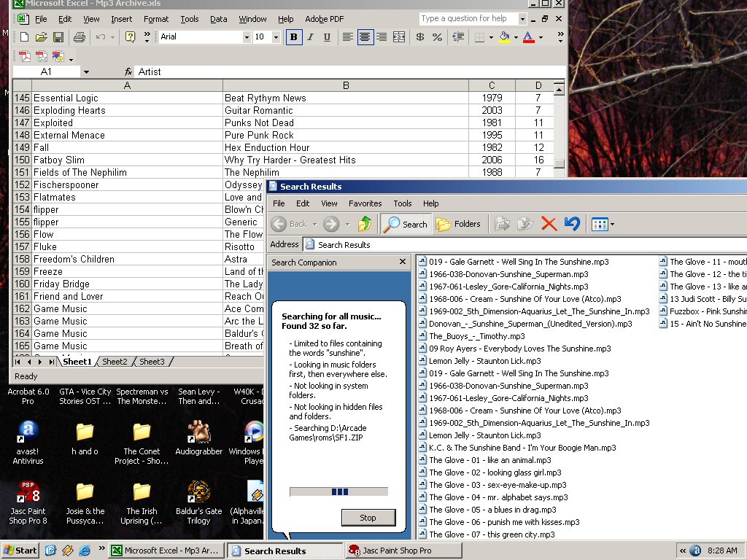Click search progress bar in Search Companion

click(x=338, y=492)
